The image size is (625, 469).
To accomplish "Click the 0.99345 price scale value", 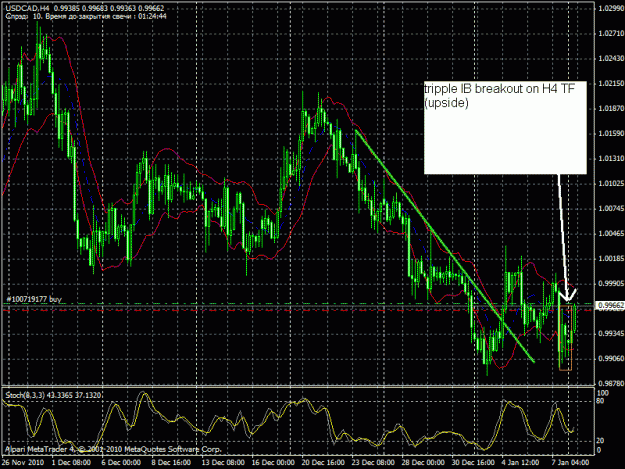I will (x=611, y=334).
